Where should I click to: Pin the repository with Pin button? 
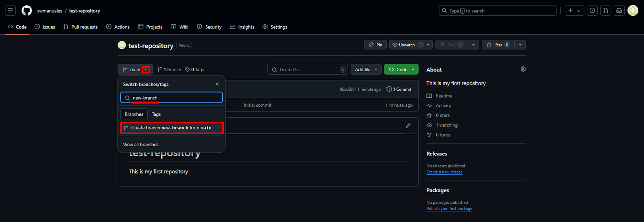point(375,45)
